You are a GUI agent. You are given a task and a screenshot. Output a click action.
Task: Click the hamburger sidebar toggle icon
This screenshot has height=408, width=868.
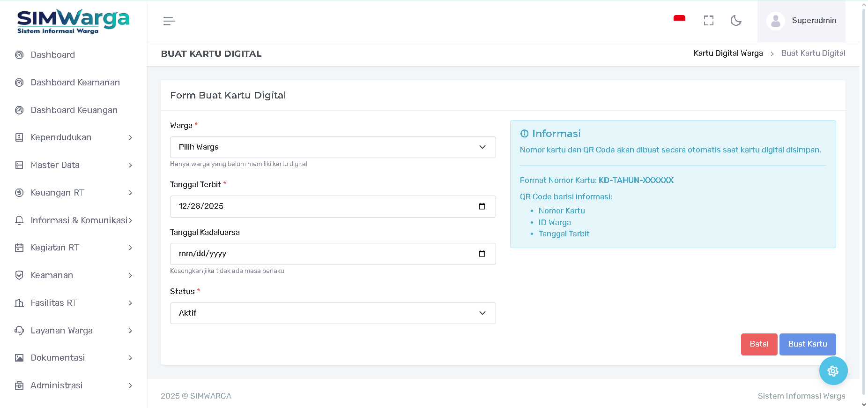click(169, 21)
